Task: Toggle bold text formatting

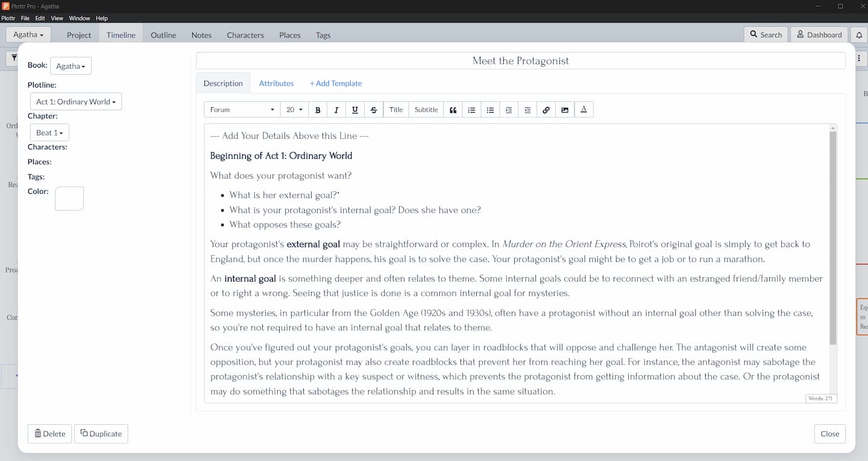Action: [318, 109]
